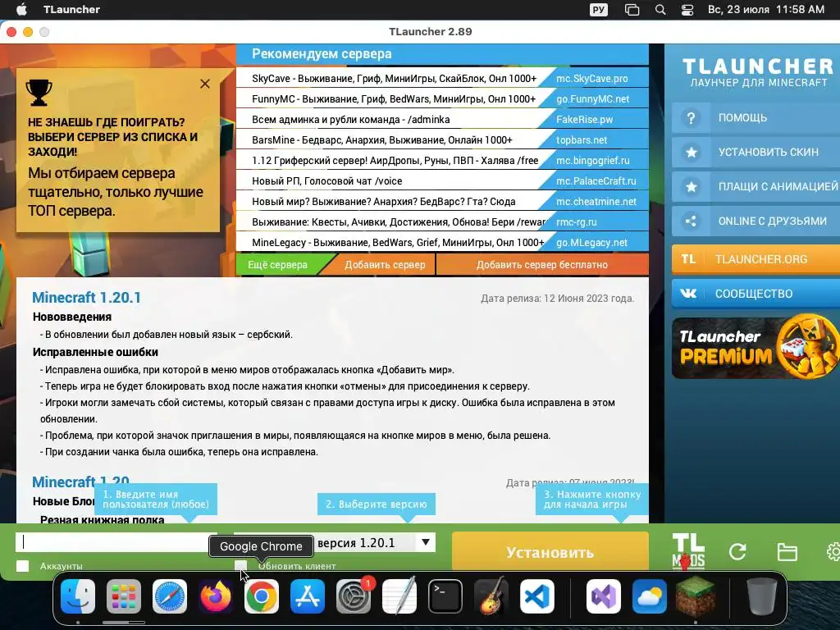This screenshot has width=840, height=630.
Task: Click the Spotlight search icon
Action: point(660,10)
